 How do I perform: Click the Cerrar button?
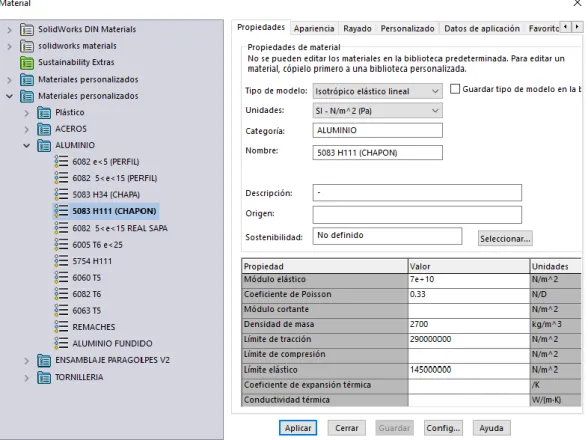pyautogui.click(x=346, y=428)
